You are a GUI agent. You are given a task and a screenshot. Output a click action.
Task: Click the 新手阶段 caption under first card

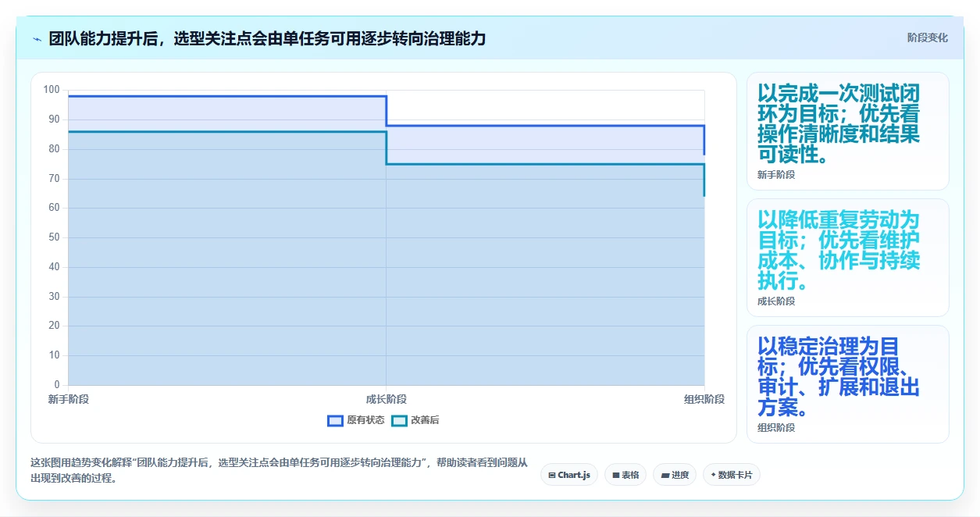[776, 175]
